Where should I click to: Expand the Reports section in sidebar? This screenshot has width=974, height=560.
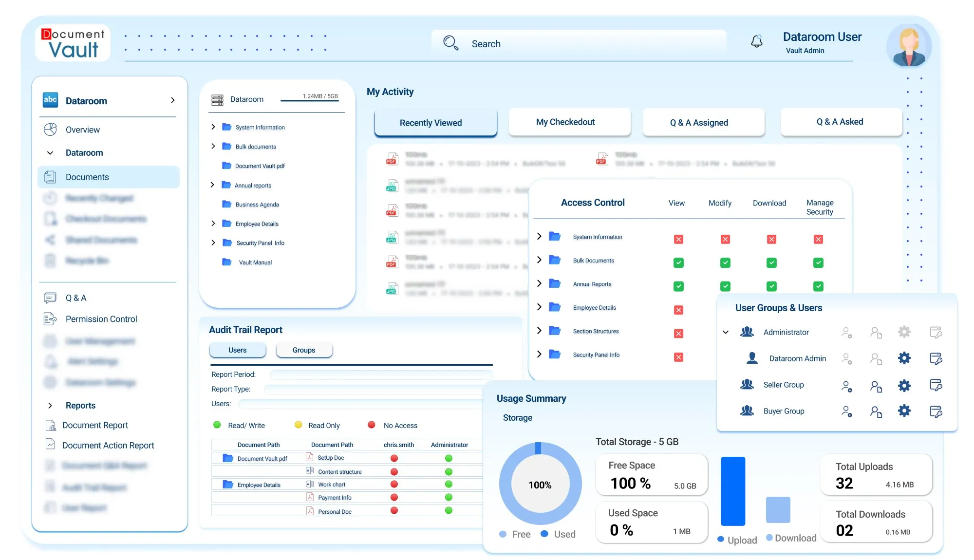50,405
